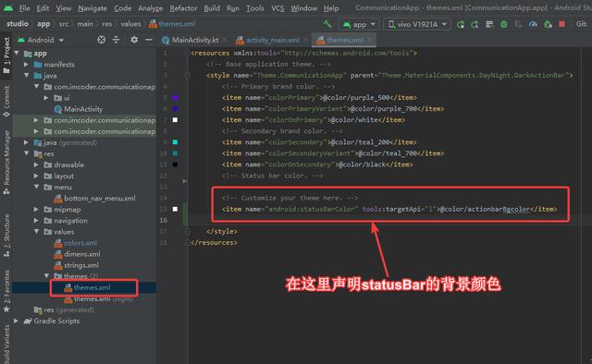Image resolution: width=592 pixels, height=364 pixels.
Task: Open the Favorites tool window
Action: [6, 291]
